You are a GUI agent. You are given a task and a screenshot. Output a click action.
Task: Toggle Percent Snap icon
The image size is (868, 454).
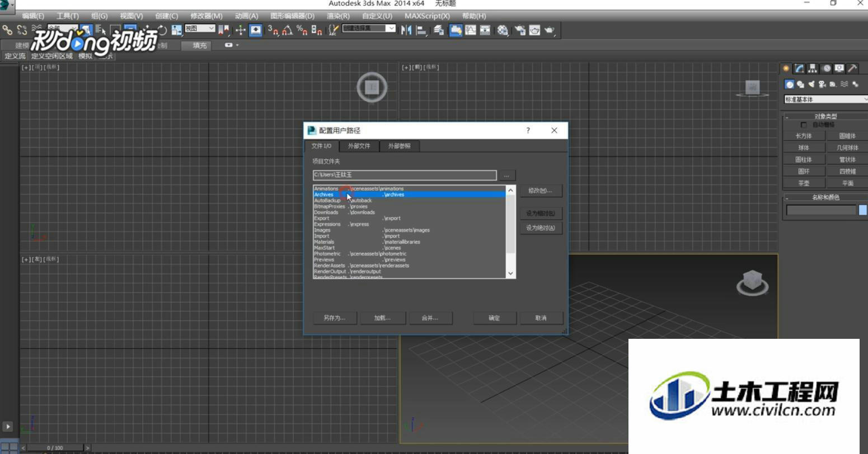(x=302, y=30)
